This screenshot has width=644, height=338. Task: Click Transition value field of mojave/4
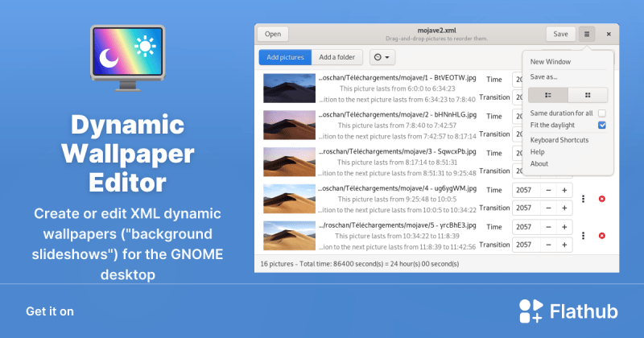pyautogui.click(x=526, y=208)
